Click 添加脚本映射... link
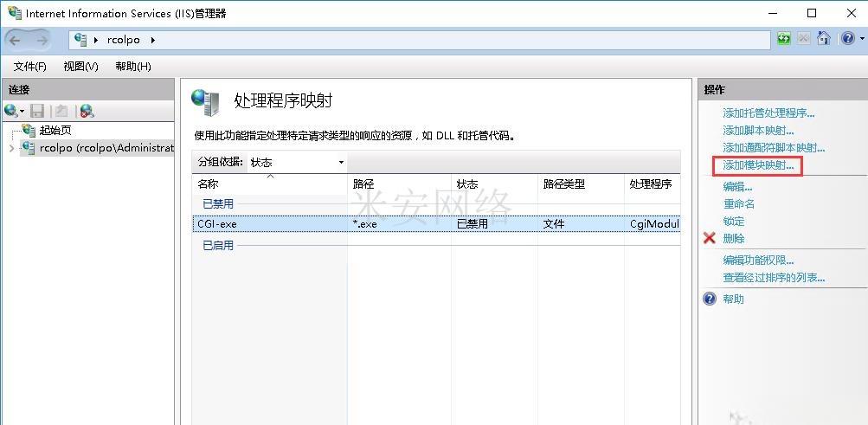868x425 pixels. 758,131
